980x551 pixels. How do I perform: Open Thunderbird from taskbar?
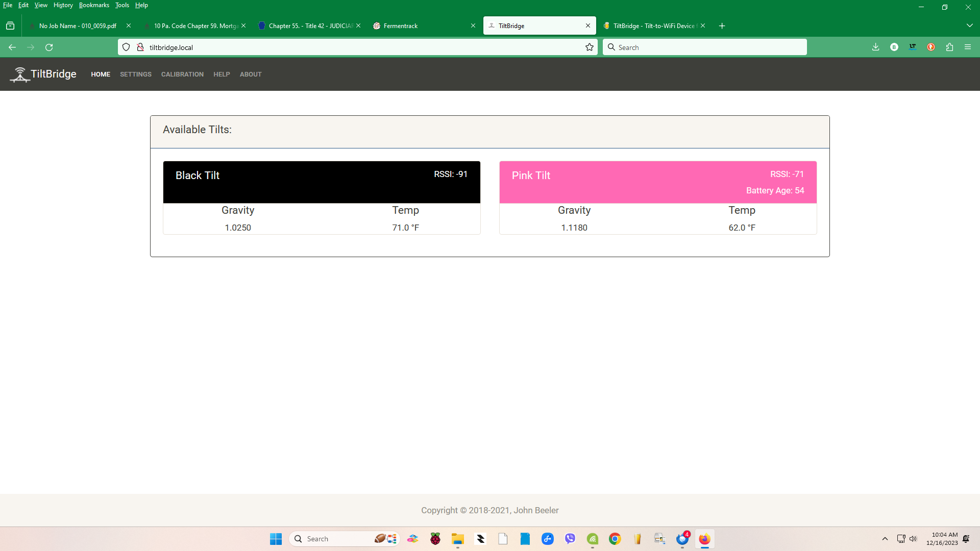tap(682, 539)
